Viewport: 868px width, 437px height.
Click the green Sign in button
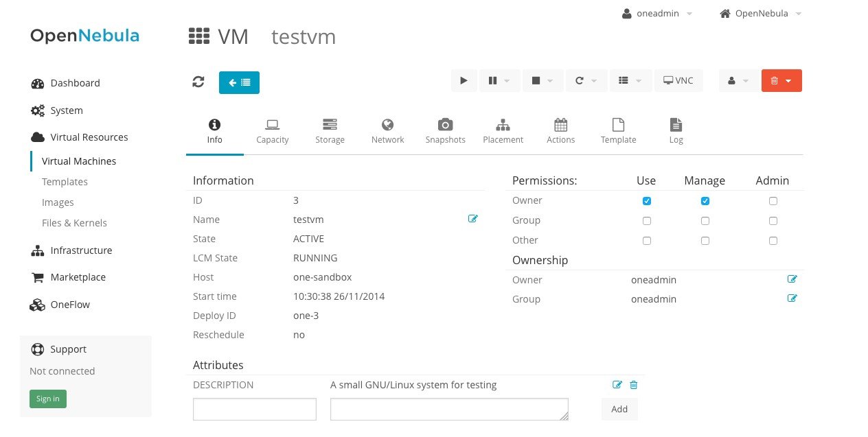[x=48, y=399]
